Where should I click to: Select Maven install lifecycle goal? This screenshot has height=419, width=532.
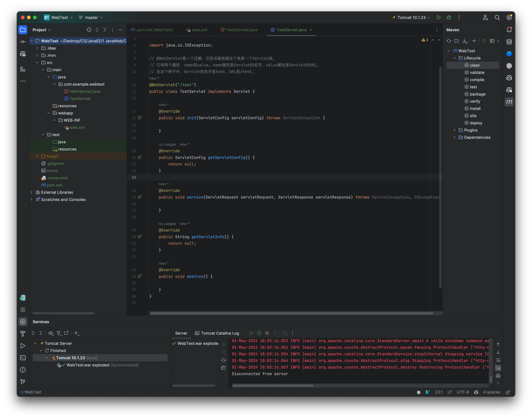coord(473,109)
